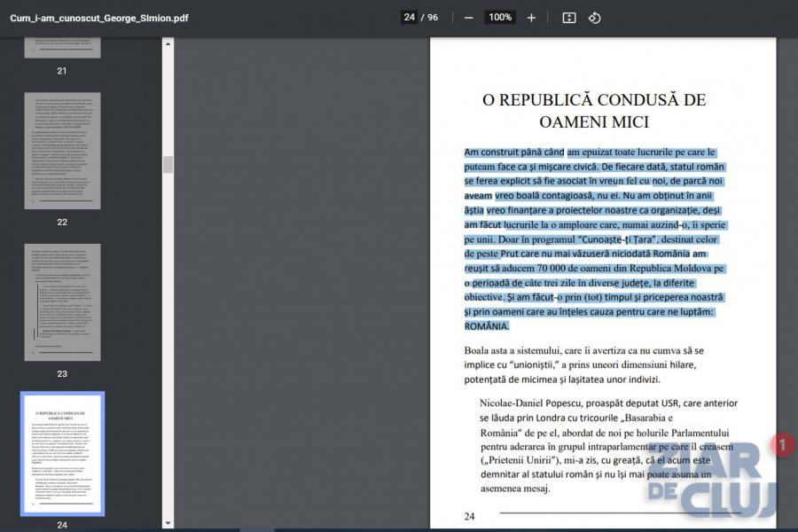This screenshot has width=798, height=532.
Task: Rotate the document counterclockwise
Action: (594, 18)
